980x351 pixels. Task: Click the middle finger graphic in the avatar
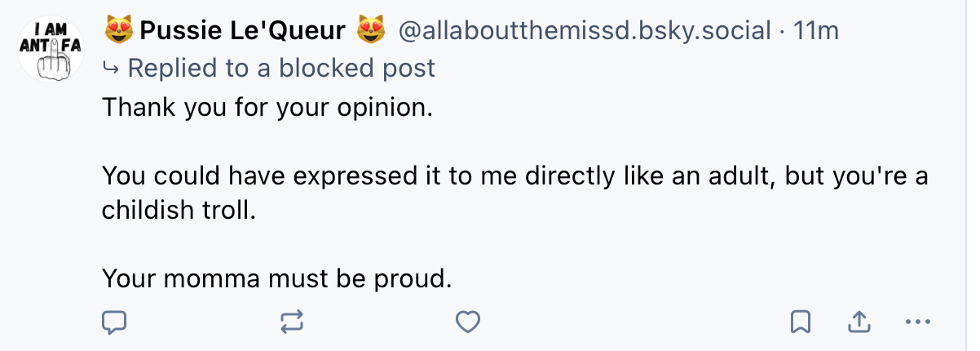pos(55,60)
